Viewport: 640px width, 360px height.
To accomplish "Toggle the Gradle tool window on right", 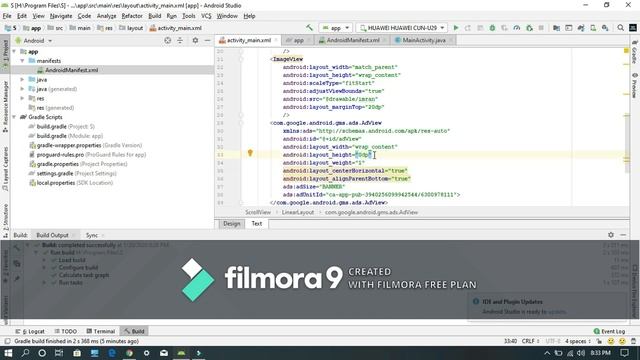I will (x=635, y=52).
